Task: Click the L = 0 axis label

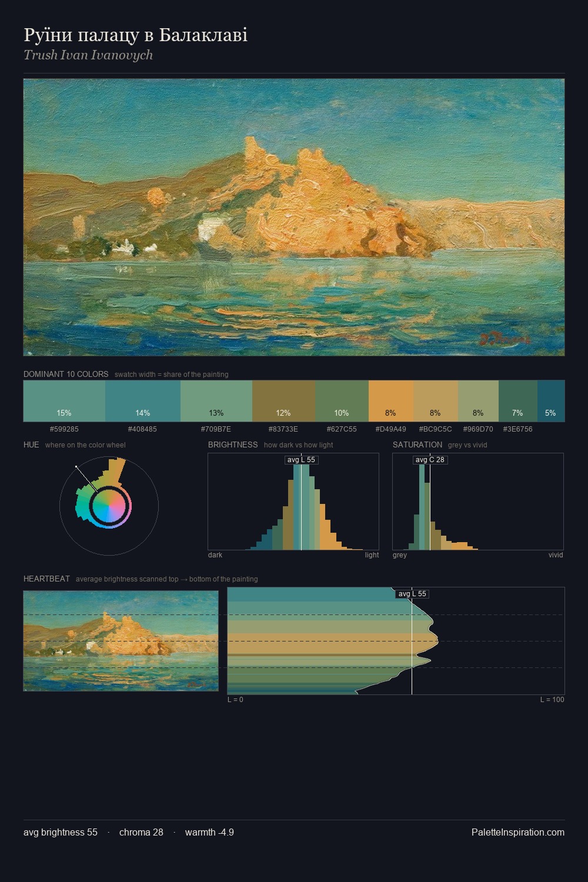Action: click(235, 700)
